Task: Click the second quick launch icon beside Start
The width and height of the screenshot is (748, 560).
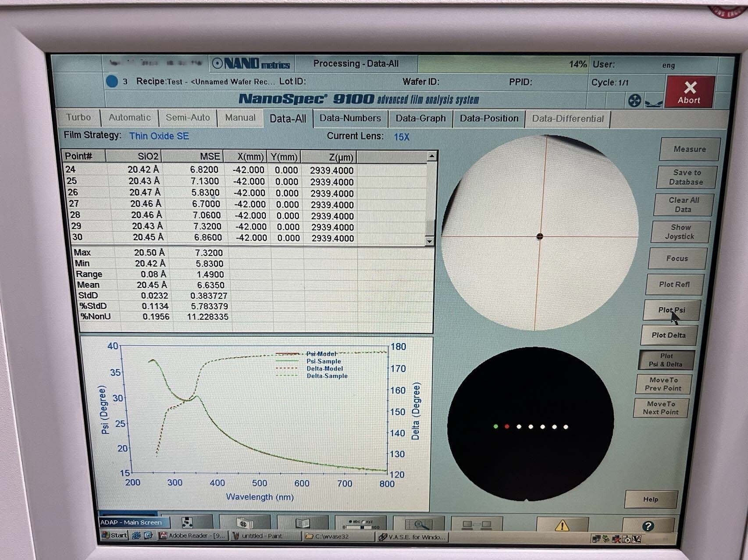Action: click(148, 535)
